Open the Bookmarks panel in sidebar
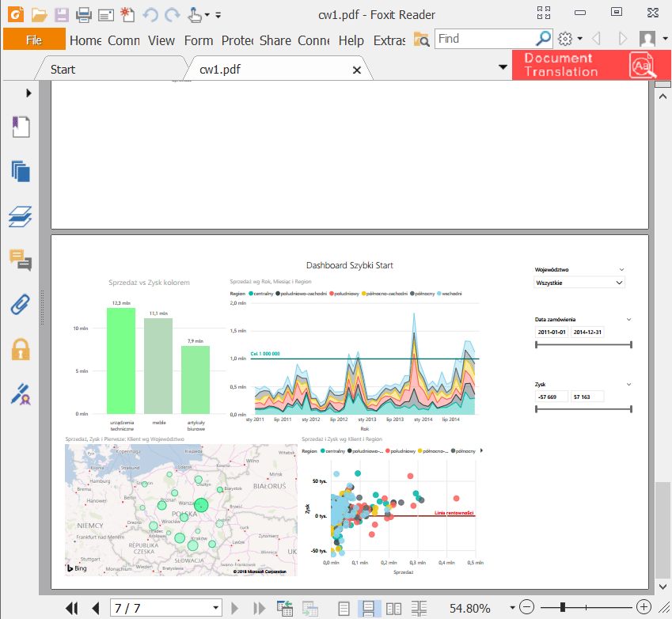672x619 pixels. (21, 127)
